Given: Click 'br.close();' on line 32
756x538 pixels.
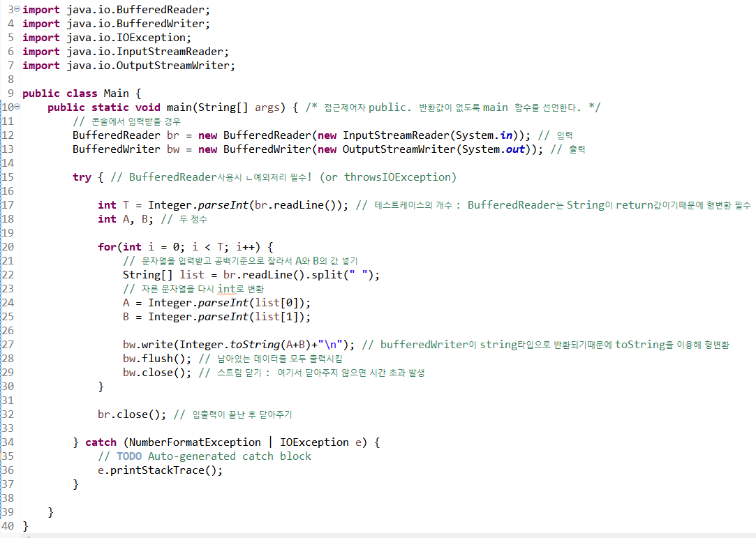Looking at the screenshot, I should tap(132, 414).
